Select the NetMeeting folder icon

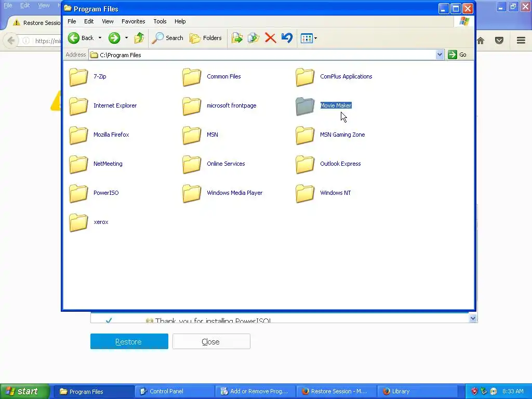78,164
